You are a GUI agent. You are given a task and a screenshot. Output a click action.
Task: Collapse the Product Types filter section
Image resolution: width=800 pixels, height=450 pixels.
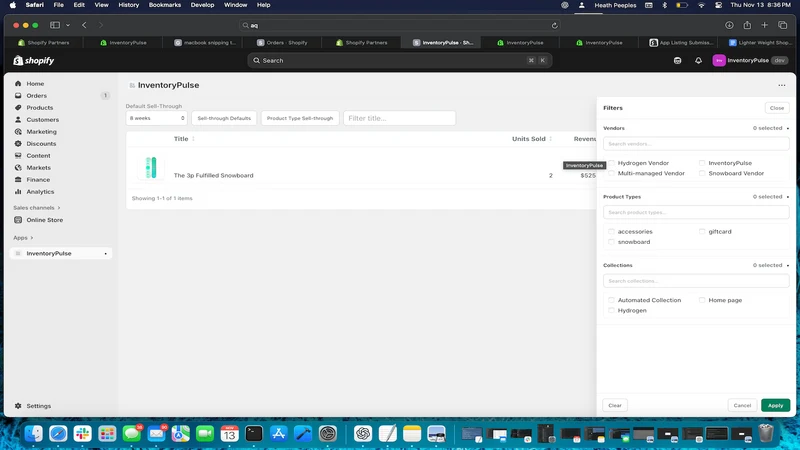click(x=788, y=197)
